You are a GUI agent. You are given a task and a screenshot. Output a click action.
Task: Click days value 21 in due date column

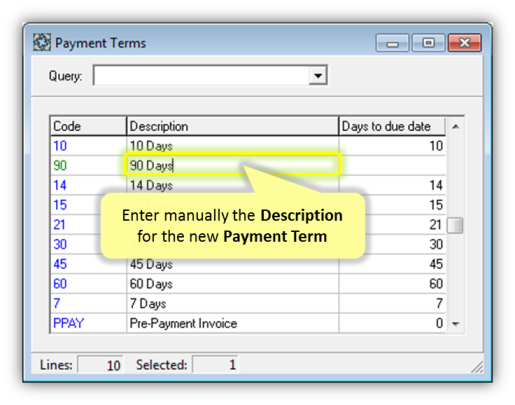pyautogui.click(x=392, y=224)
